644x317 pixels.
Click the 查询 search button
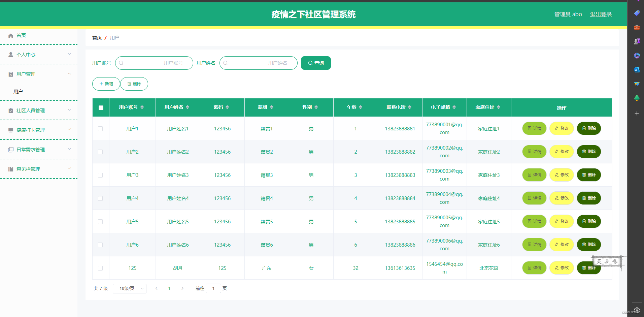tap(316, 63)
